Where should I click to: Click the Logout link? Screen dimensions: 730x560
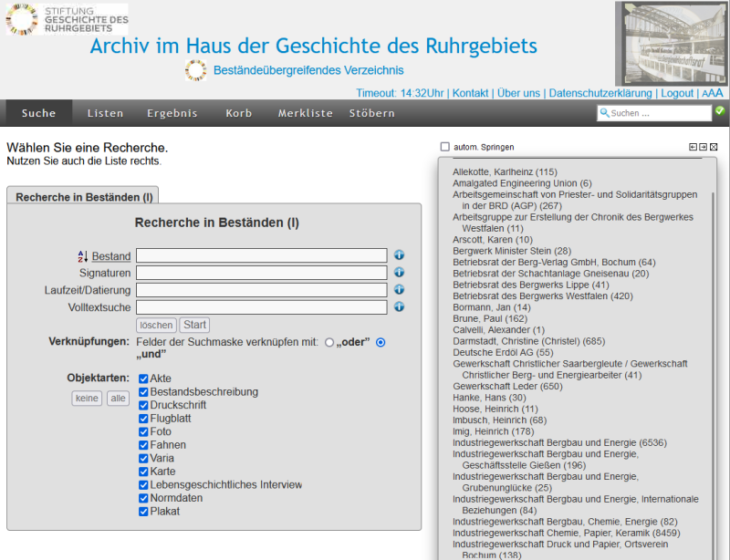(677, 93)
